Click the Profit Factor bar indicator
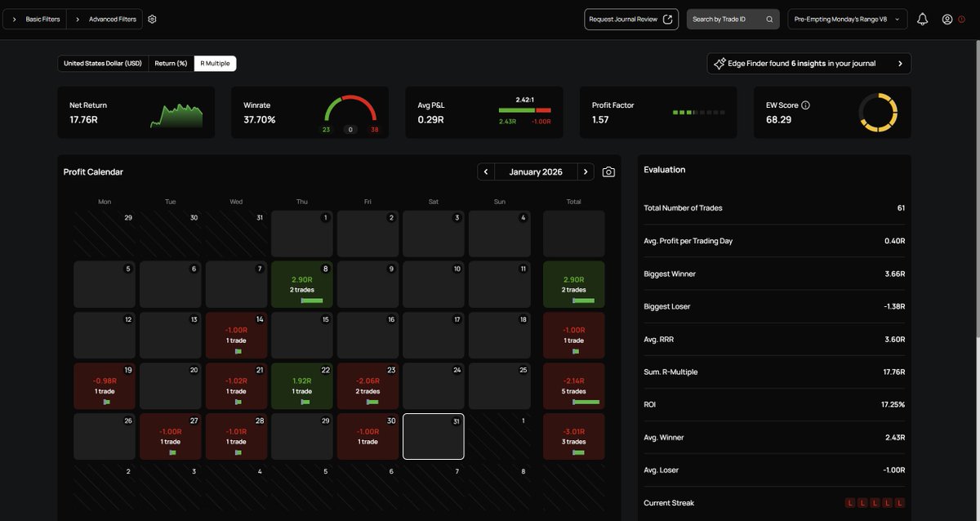This screenshot has height=521, width=980. 698,112
